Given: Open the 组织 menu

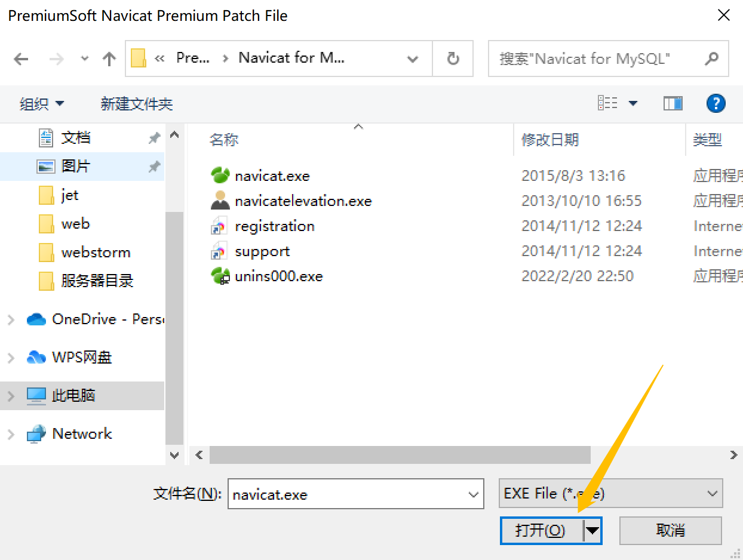Looking at the screenshot, I should coord(41,104).
